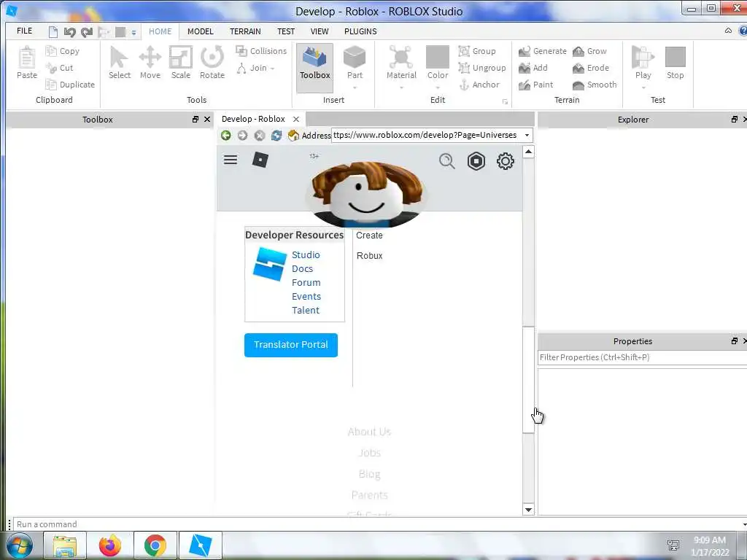Open the Roblox settings gear
Viewport: 747px width, 560px height.
click(505, 161)
